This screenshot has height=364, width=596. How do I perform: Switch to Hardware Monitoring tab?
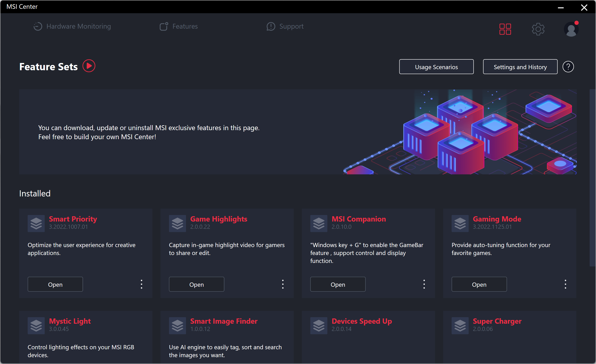(72, 26)
